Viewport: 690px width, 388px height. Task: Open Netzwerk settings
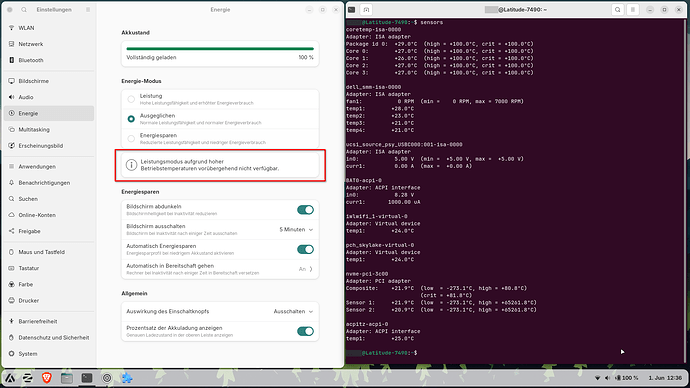tap(49, 44)
